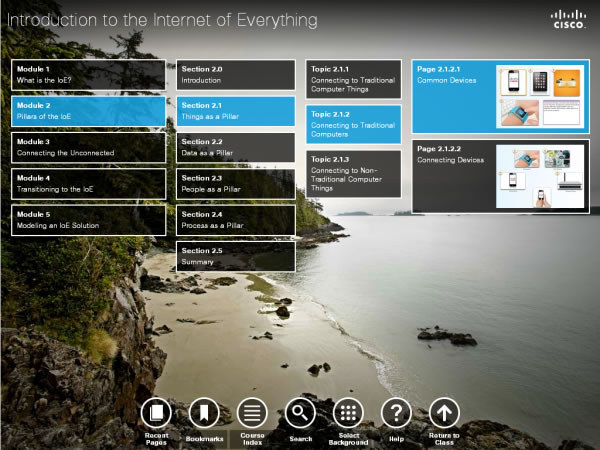Click the Bookmarks icon
Image resolution: width=600 pixels, height=450 pixels.
[x=203, y=412]
